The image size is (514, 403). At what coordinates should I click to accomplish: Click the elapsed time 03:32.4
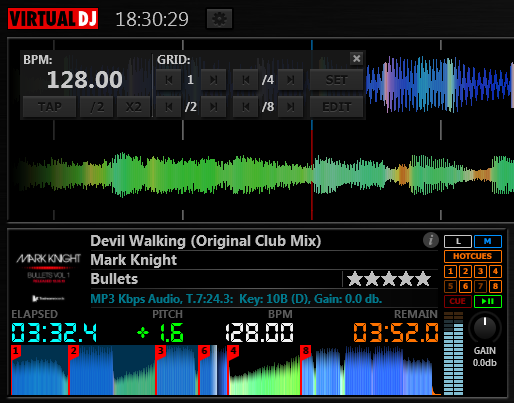coord(54,332)
